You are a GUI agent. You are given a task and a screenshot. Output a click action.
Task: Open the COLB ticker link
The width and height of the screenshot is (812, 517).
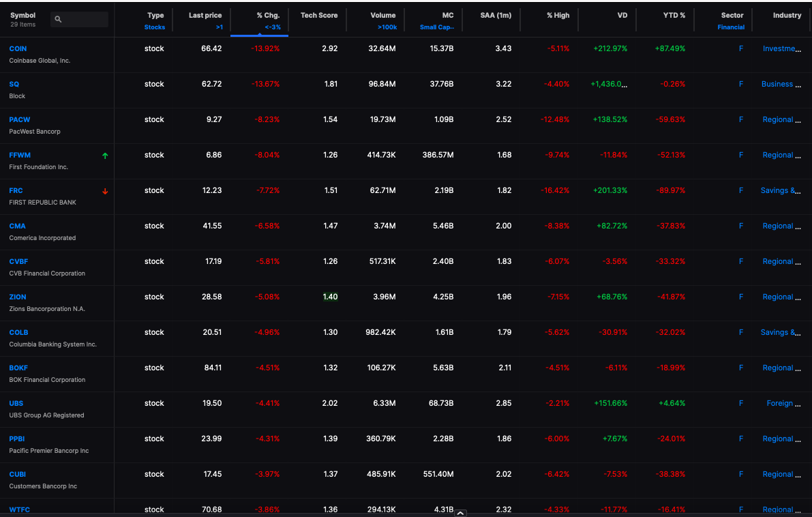(x=18, y=333)
